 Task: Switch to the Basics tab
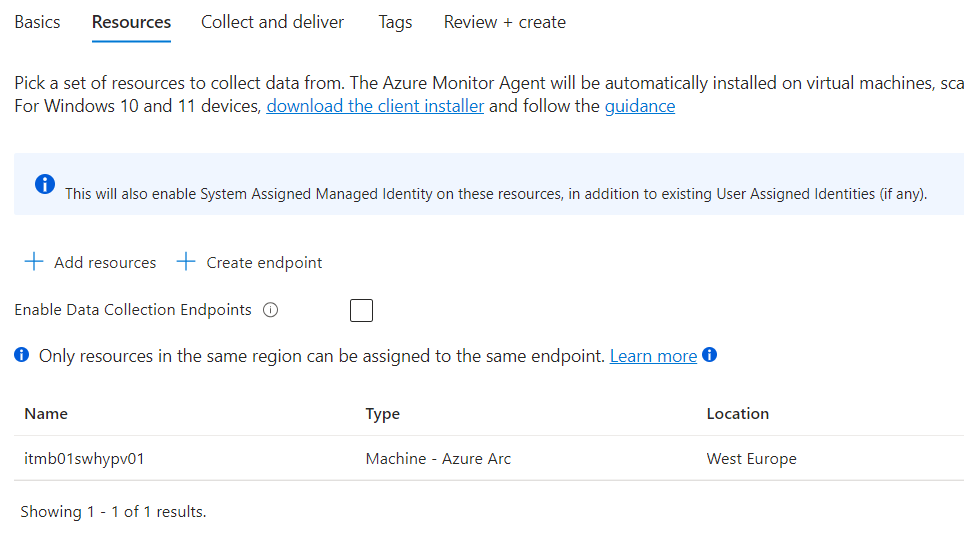pos(37,22)
